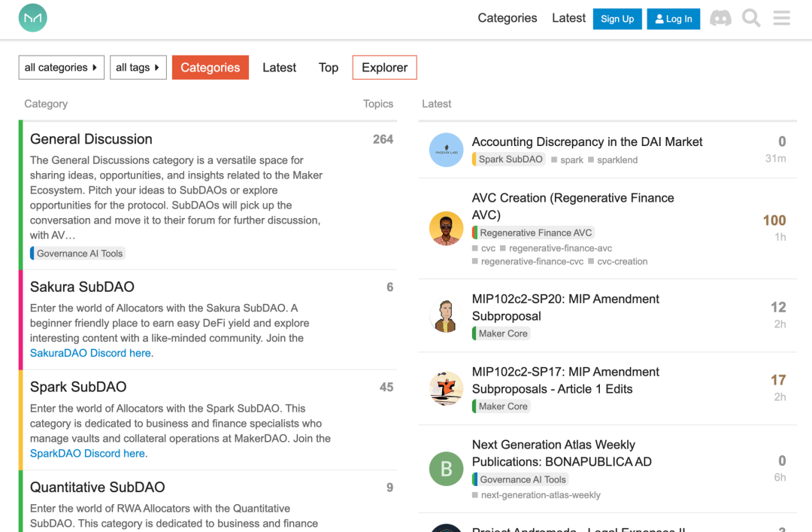Click topic count 264 for General Discussion
The image size is (812, 532).
(x=383, y=139)
